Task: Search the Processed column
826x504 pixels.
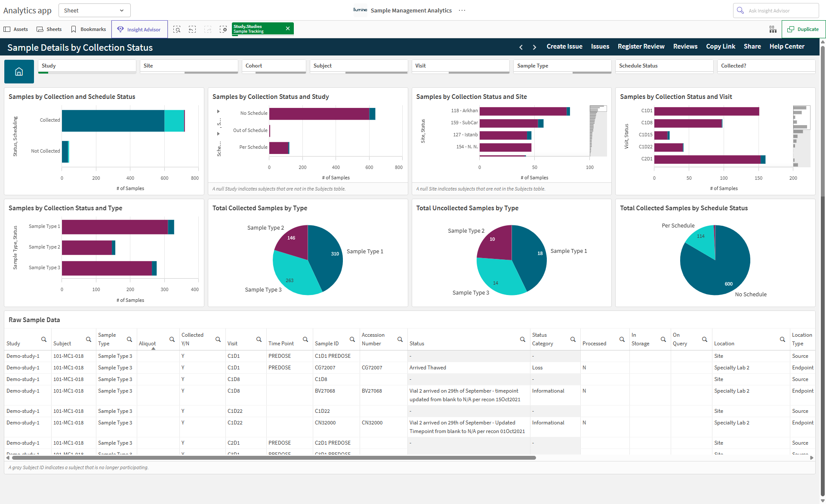Action: pyautogui.click(x=622, y=339)
